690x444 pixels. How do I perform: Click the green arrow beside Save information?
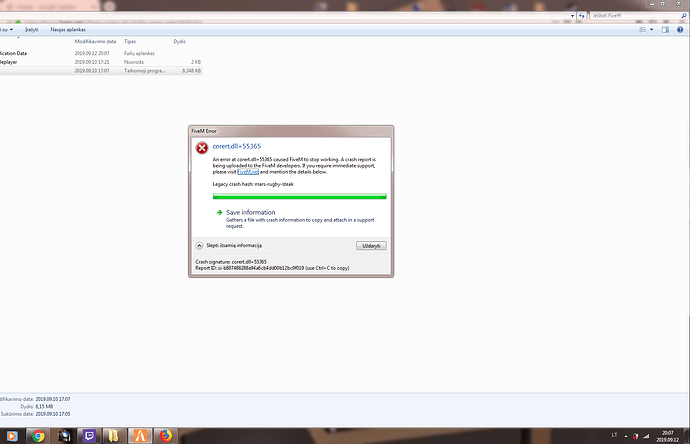pyautogui.click(x=219, y=212)
